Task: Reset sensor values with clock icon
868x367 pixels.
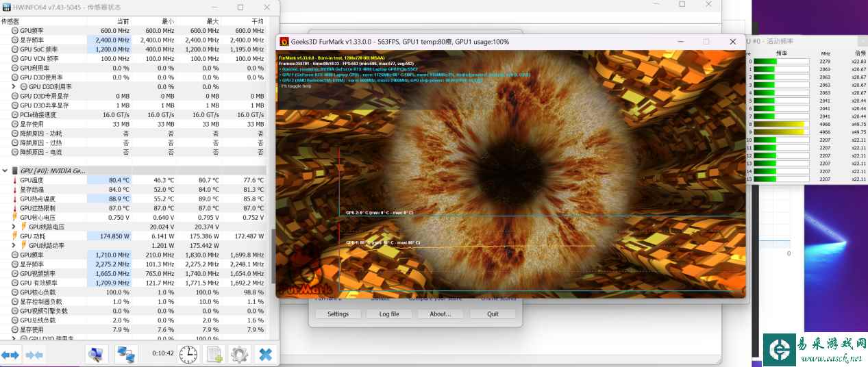Action: (x=188, y=354)
